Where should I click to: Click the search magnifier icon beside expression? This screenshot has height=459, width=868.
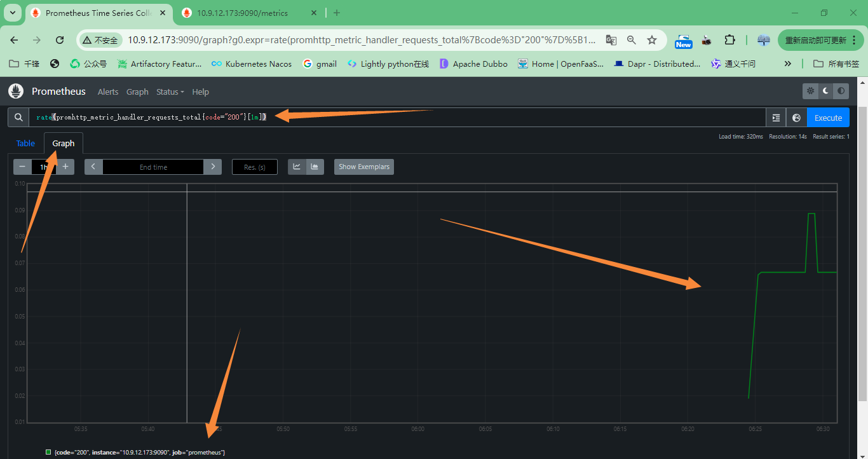[18, 118]
